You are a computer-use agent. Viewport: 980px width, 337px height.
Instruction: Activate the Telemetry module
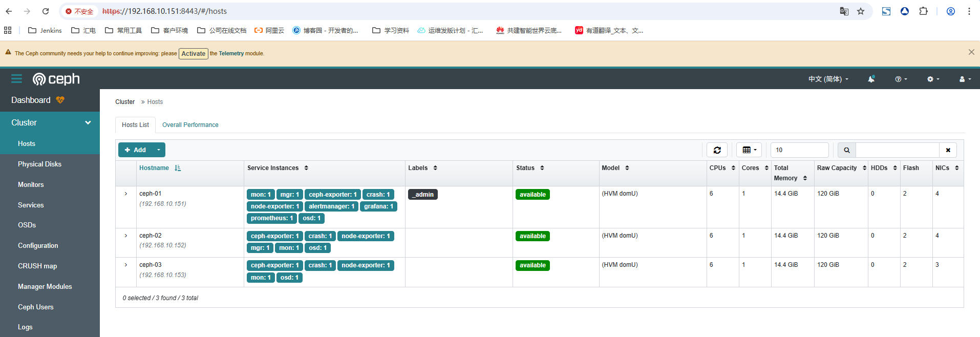194,54
